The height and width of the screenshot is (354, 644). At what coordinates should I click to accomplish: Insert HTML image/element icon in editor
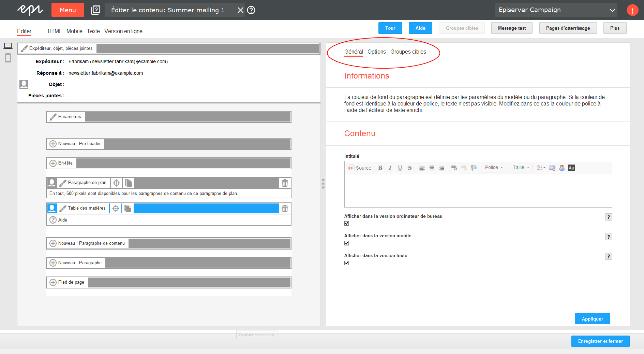(x=552, y=168)
